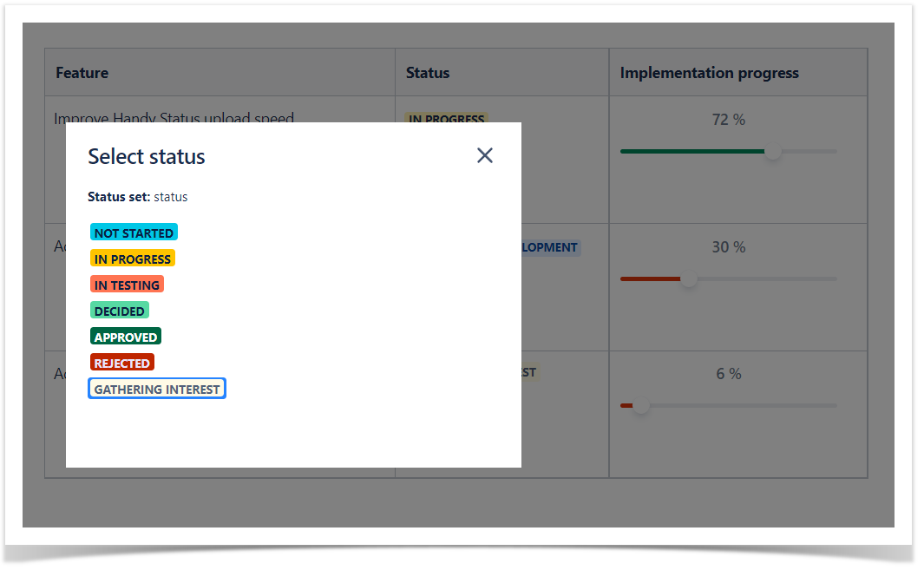The height and width of the screenshot is (570, 924).
Task: Select the GATHERING INTEREST status
Action: pos(157,389)
